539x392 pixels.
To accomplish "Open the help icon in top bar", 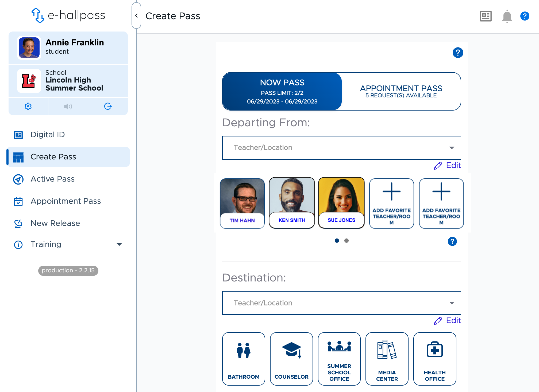I will click(x=525, y=16).
